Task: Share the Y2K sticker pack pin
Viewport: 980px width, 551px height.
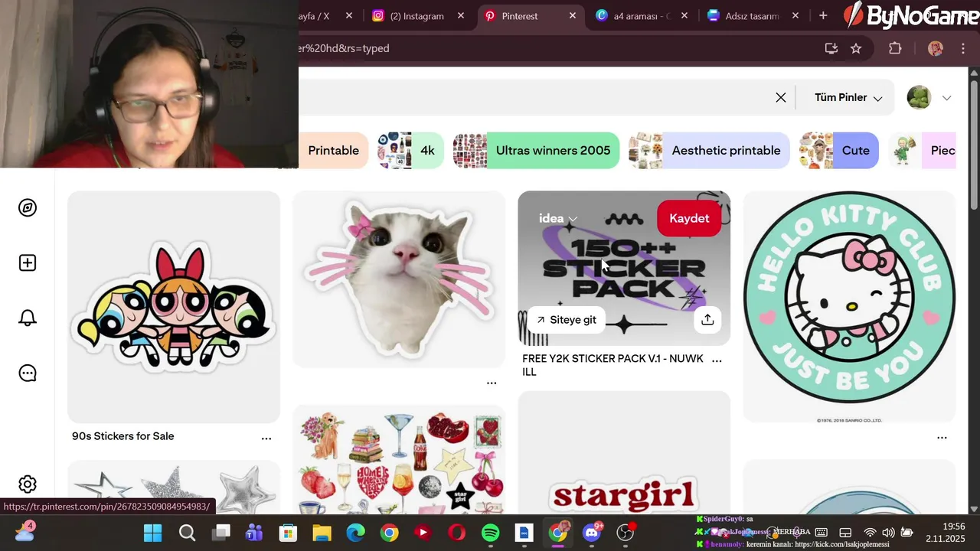Action: 707,320
